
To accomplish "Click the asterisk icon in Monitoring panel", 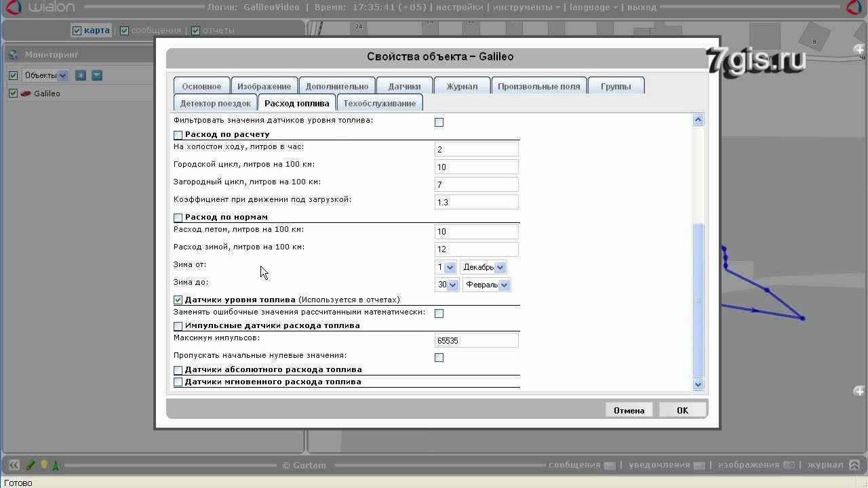I will (x=81, y=75).
